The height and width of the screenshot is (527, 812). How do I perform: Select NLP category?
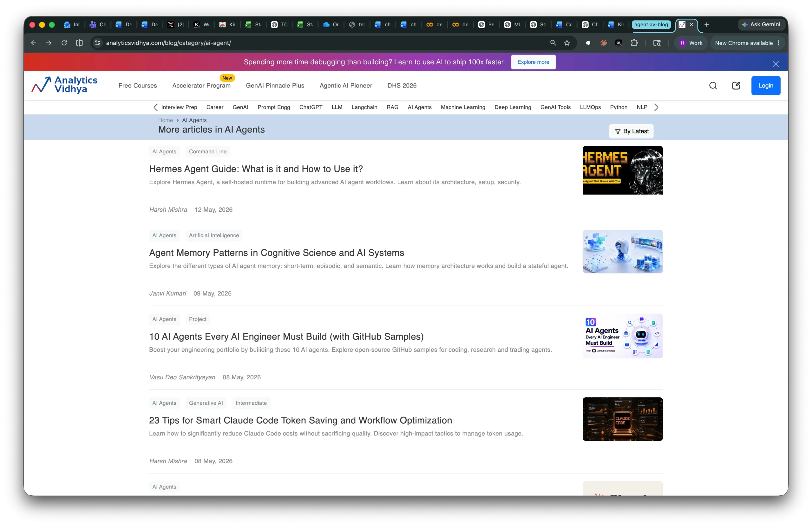pos(642,107)
